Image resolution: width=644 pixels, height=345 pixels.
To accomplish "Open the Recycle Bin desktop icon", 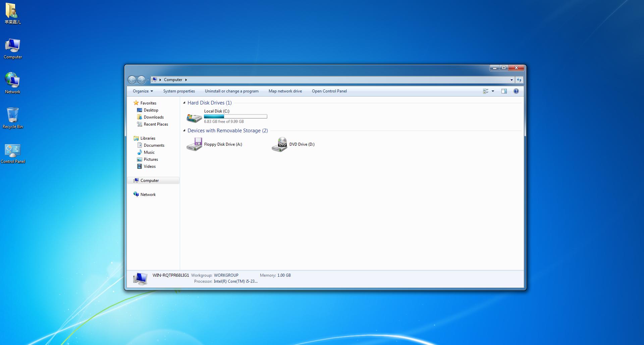I will [x=13, y=118].
